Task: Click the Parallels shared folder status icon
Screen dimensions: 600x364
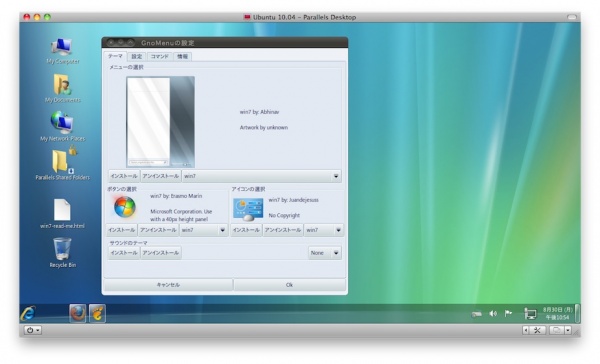Action: pyautogui.click(x=557, y=330)
